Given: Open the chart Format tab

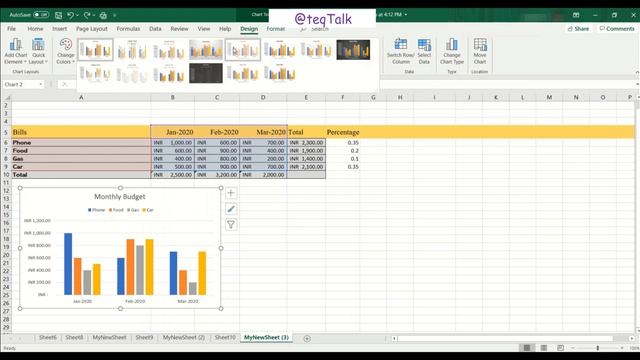Looking at the screenshot, I should pos(276,29).
